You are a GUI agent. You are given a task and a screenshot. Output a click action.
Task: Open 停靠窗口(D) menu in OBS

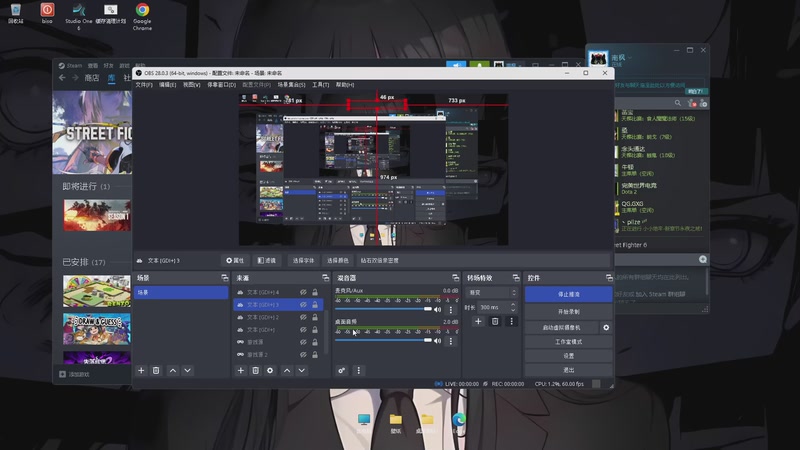(221, 85)
